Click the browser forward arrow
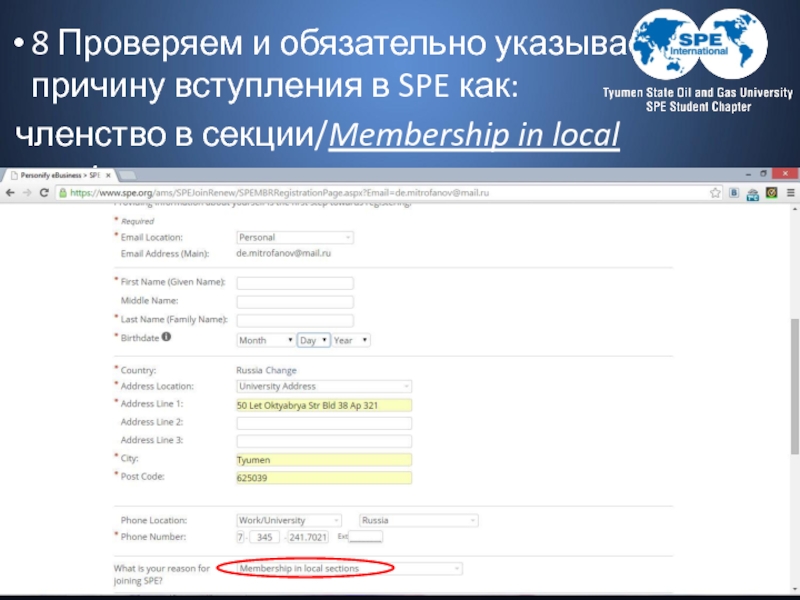Screen dimensions: 800x600 click(27, 193)
